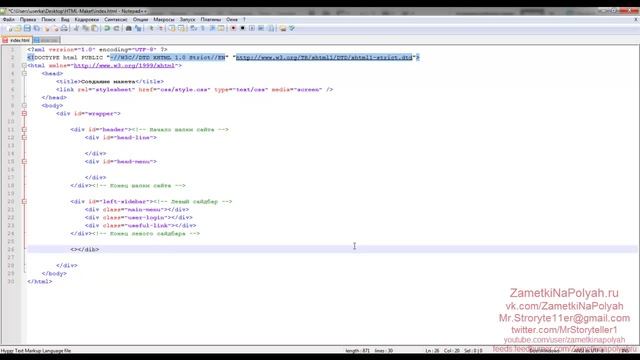Click the second-to-last toolbar plugin icon
Screen dimensions: 640x360
coord(282,29)
